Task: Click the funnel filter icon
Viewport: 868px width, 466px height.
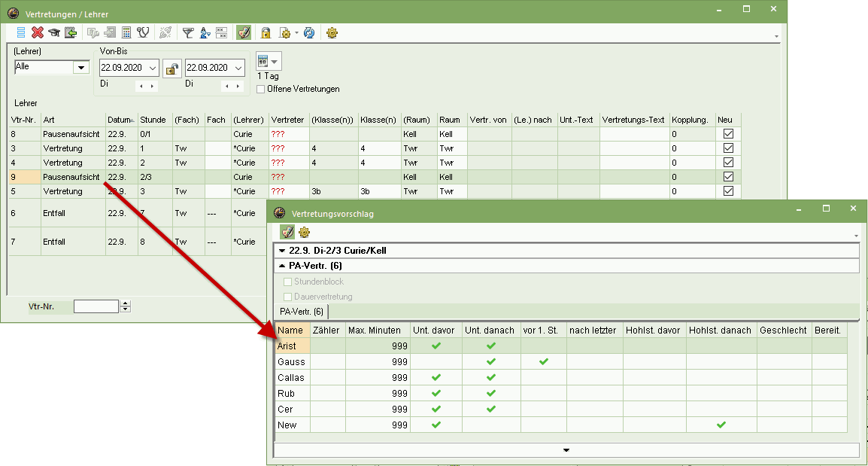Action: 188,32
